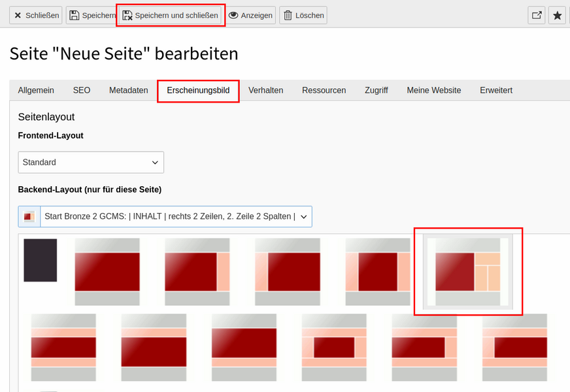570x392 pixels.
Task: Select layout thumbnail with right sidebar only
Action: point(197,272)
